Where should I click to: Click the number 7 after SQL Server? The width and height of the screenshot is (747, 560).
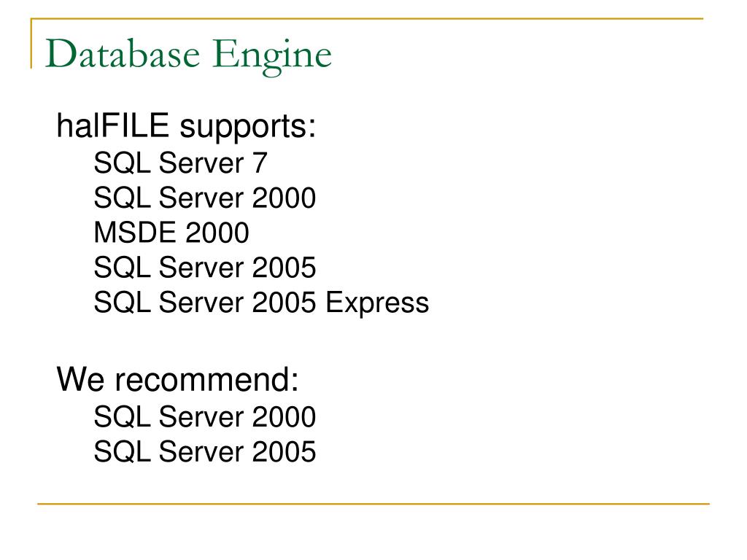coord(260,163)
